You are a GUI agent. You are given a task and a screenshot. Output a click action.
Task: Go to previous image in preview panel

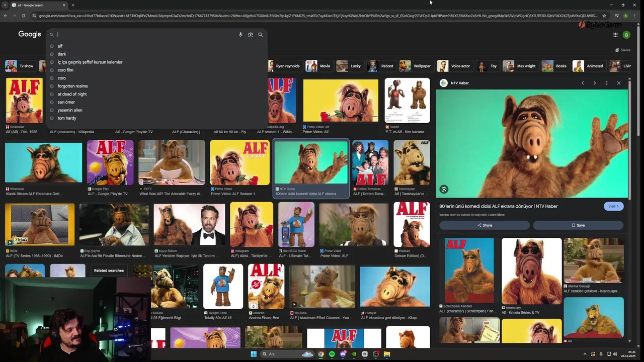pyautogui.click(x=583, y=83)
